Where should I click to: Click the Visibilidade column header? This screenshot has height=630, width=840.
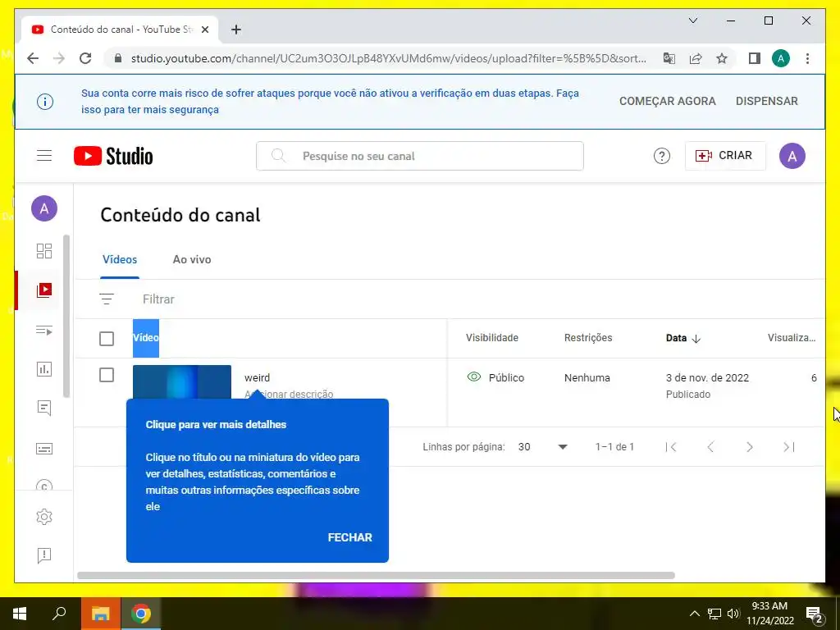[492, 338]
